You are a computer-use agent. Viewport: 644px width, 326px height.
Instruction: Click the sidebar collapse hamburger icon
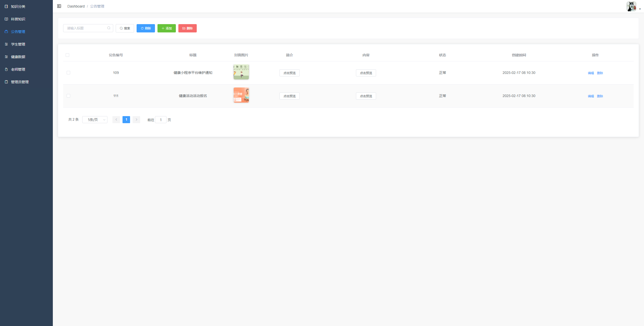click(59, 6)
